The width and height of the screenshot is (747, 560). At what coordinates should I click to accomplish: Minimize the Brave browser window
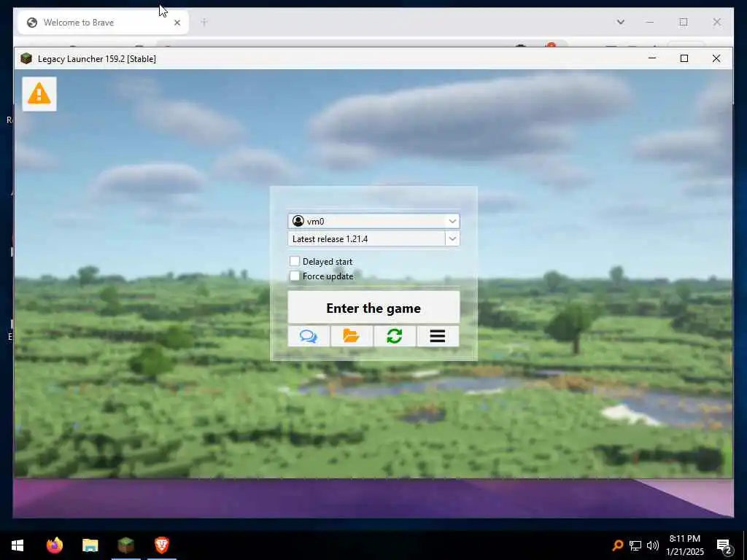point(650,22)
